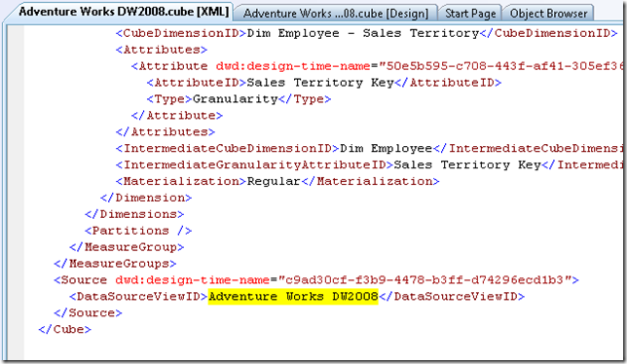Screen dimensions: 627x364
Task: Click Dim Employee in IntermediateCubeDimensionID line
Action: tap(386, 148)
